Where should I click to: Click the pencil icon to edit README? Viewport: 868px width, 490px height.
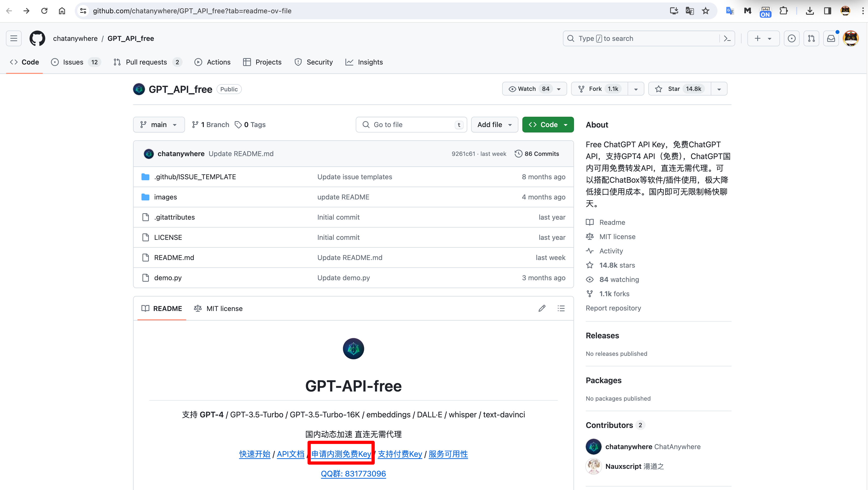click(x=542, y=308)
